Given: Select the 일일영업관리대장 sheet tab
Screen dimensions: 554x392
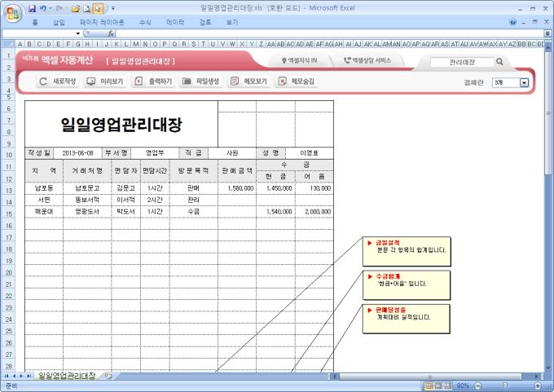Looking at the screenshot, I should click(x=67, y=376).
